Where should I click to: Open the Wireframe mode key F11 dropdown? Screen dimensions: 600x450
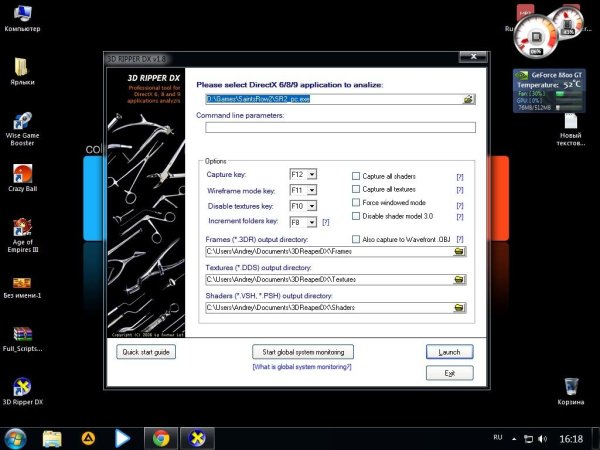pos(312,190)
